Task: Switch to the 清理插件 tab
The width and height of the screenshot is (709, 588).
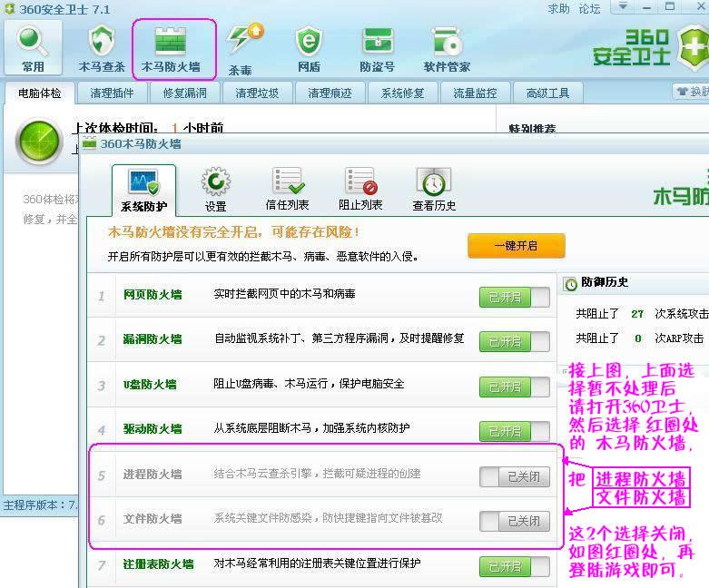Action: 113,93
